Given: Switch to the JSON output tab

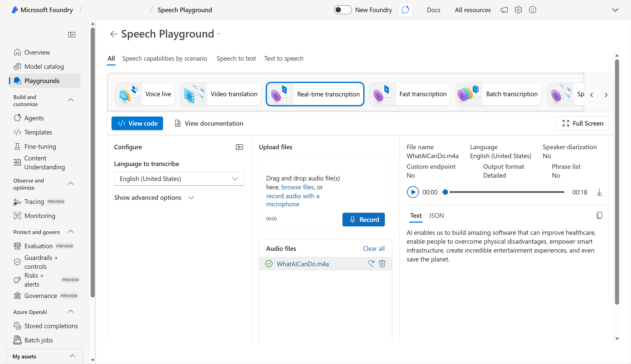Looking at the screenshot, I should coord(436,216).
